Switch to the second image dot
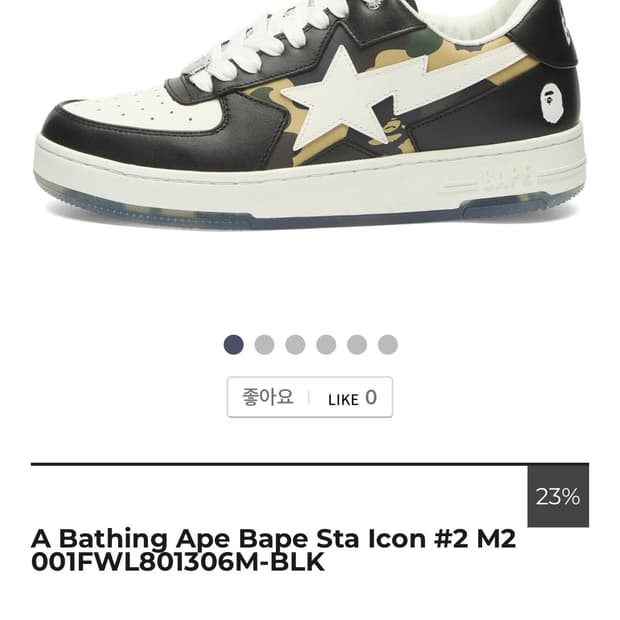This screenshot has width=620, height=620. [x=265, y=344]
